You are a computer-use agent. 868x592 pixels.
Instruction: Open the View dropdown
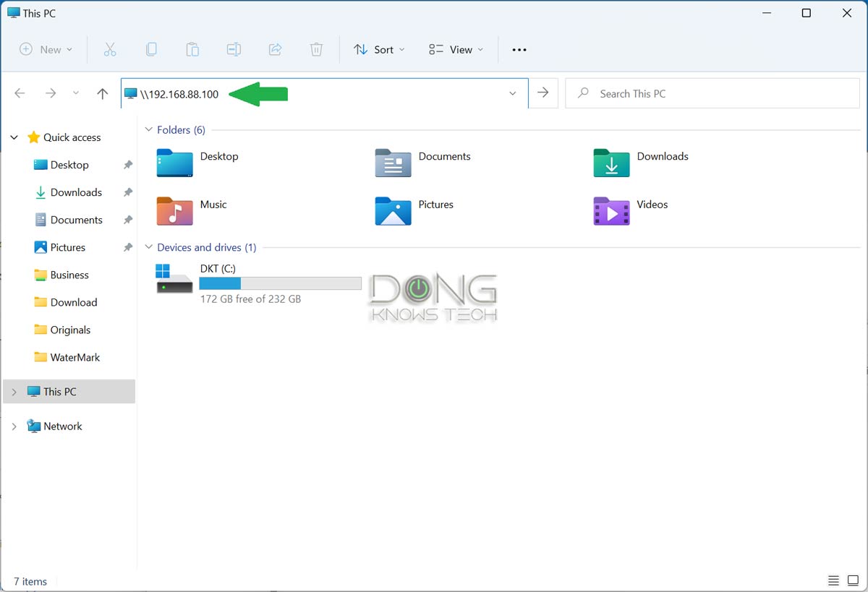pyautogui.click(x=456, y=49)
